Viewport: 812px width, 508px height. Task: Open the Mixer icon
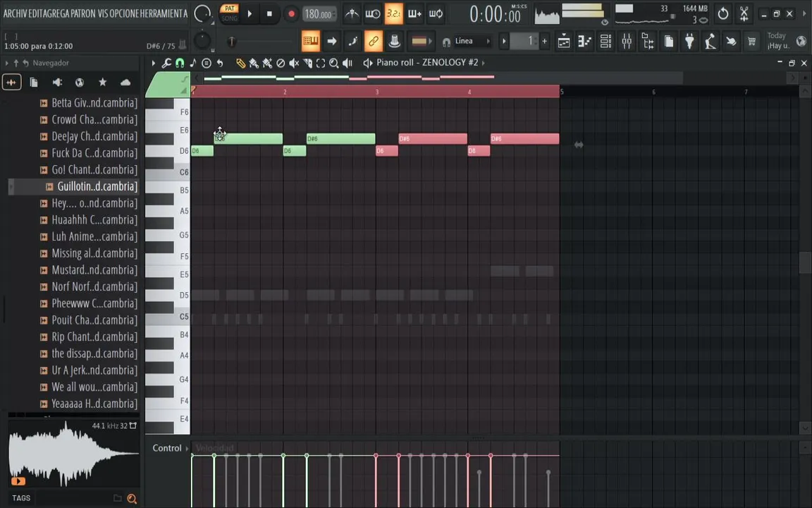(x=627, y=42)
